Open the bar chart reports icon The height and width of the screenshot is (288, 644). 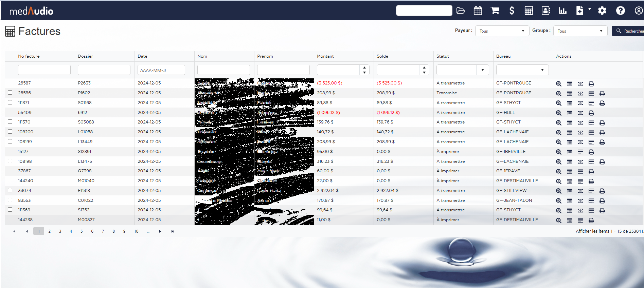(x=563, y=11)
